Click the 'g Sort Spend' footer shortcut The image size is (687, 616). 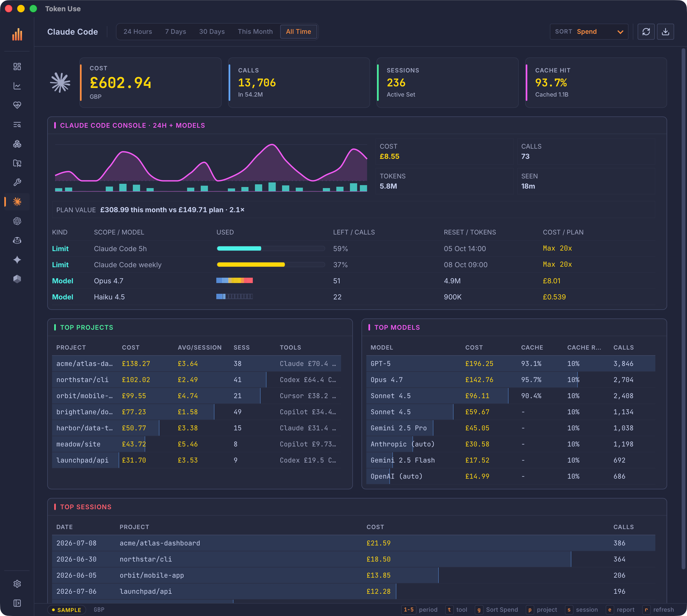[x=497, y=610]
